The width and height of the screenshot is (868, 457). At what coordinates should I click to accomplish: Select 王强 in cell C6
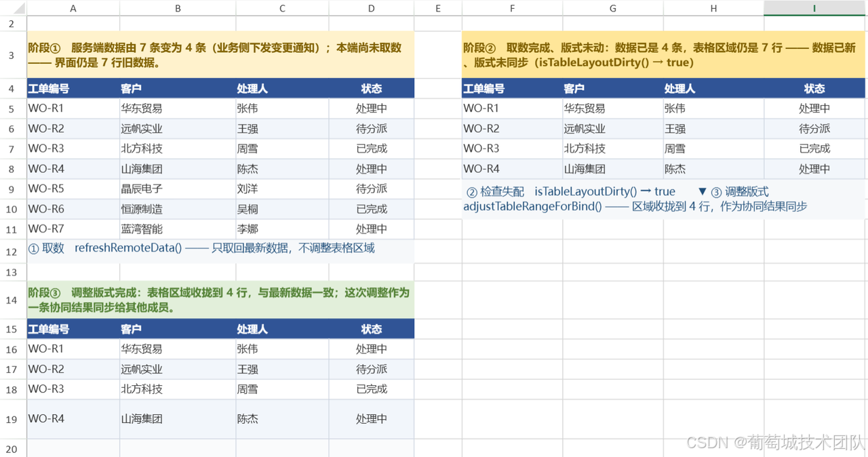(x=282, y=128)
